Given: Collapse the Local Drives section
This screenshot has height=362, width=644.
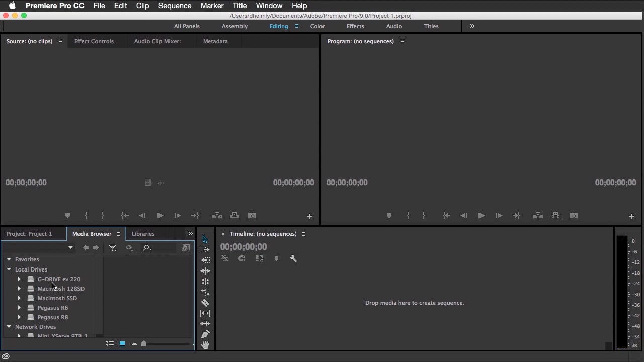Looking at the screenshot, I should pyautogui.click(x=9, y=269).
